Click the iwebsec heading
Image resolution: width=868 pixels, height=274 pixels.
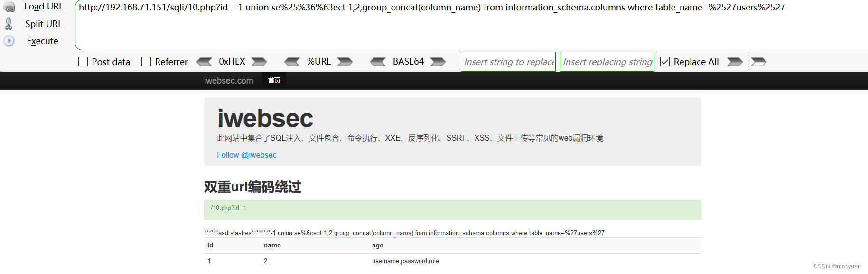(265, 118)
